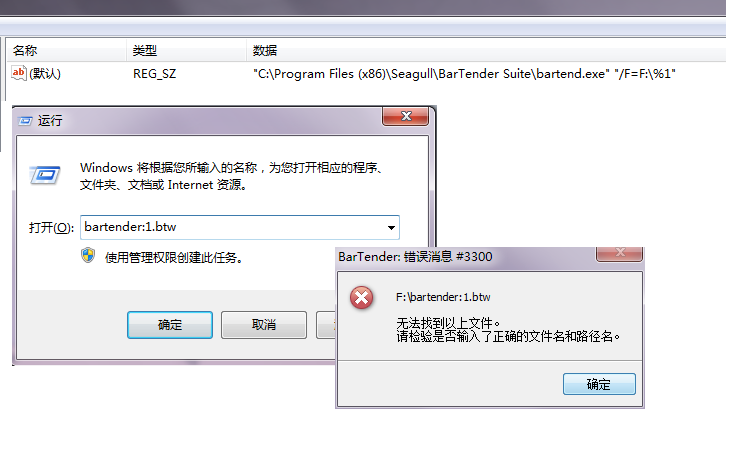
Task: Click 确定 in the Run dialog
Action: [x=170, y=325]
